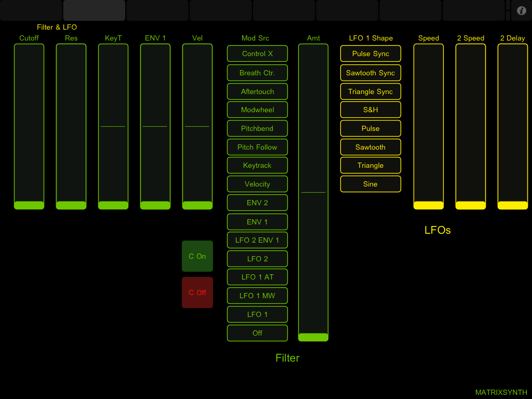This screenshot has height=399, width=532.
Task: Pick the S&H LFO shape
Action: (x=370, y=110)
